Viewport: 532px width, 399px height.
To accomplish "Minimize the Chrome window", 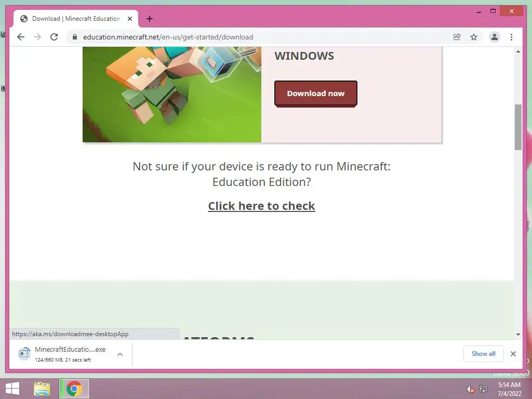I will (478, 11).
